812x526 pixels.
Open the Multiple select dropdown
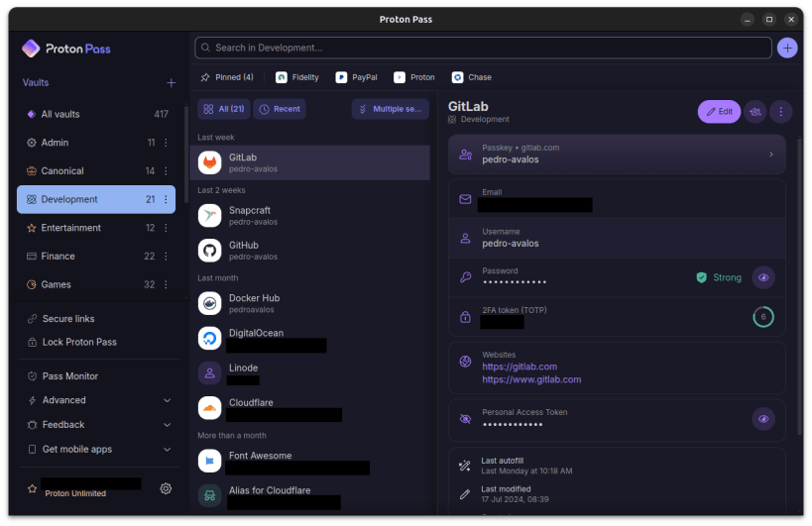(x=391, y=109)
